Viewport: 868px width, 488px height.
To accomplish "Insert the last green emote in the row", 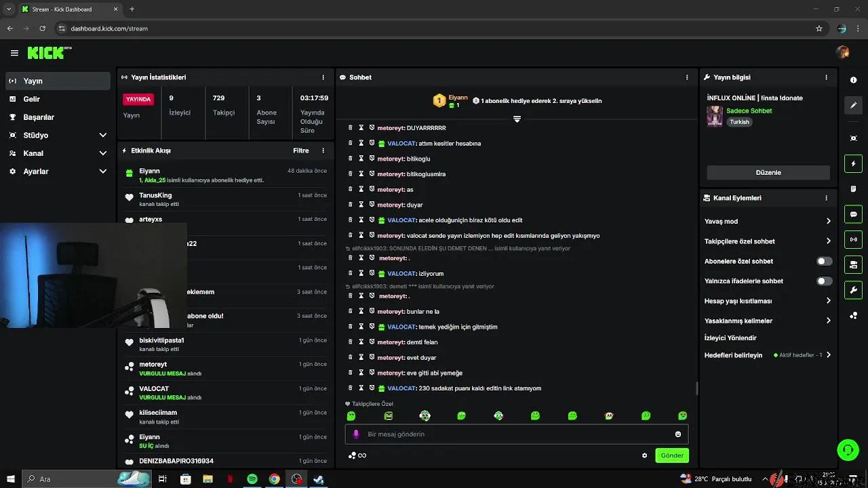I will point(682,415).
